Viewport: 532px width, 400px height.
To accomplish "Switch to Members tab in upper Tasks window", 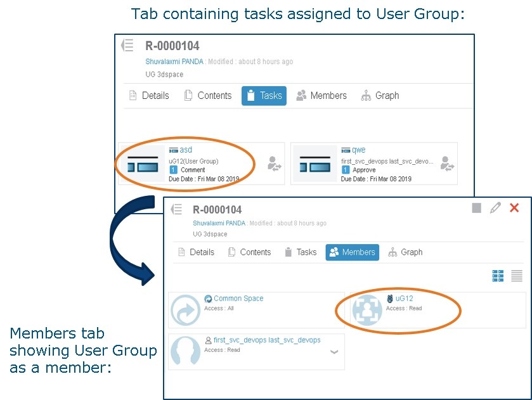I will (321, 96).
